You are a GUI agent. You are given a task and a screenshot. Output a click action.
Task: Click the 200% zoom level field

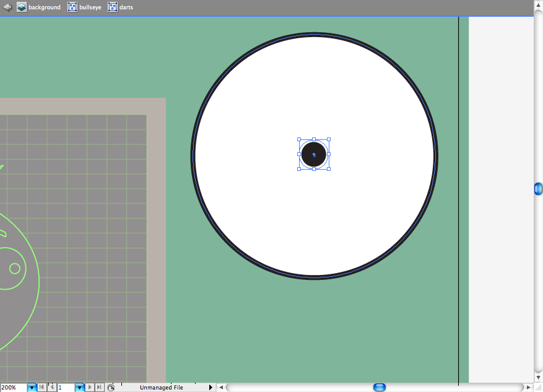(14, 388)
